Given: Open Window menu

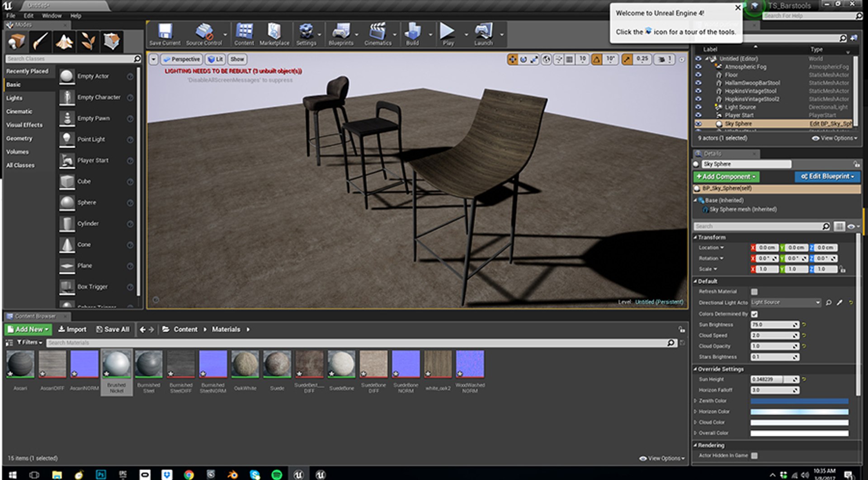Looking at the screenshot, I should pyautogui.click(x=52, y=15).
